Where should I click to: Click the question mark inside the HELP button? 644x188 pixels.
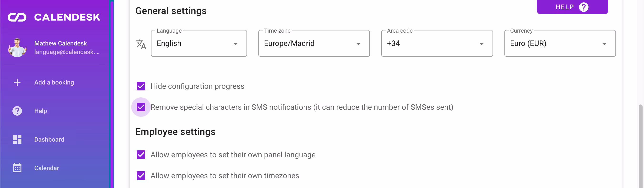[x=584, y=7]
